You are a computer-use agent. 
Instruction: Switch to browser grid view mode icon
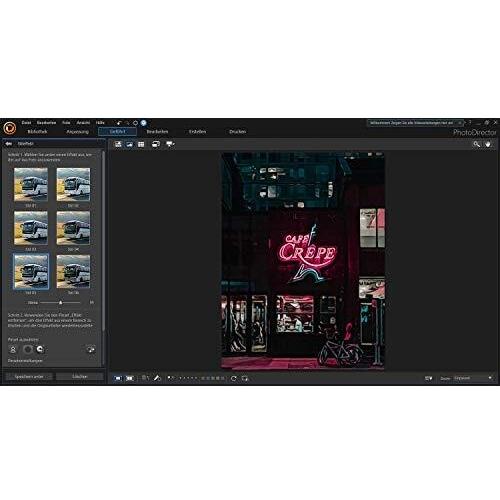tap(141, 144)
